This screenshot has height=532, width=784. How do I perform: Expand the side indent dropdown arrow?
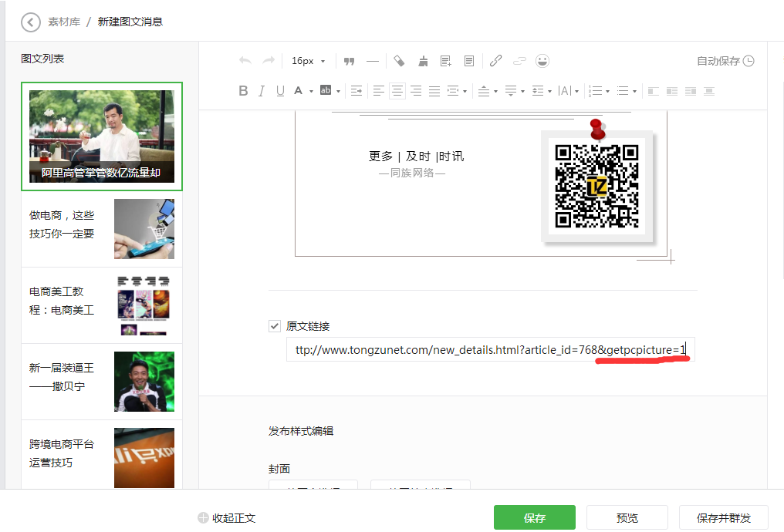pyautogui.click(x=465, y=92)
